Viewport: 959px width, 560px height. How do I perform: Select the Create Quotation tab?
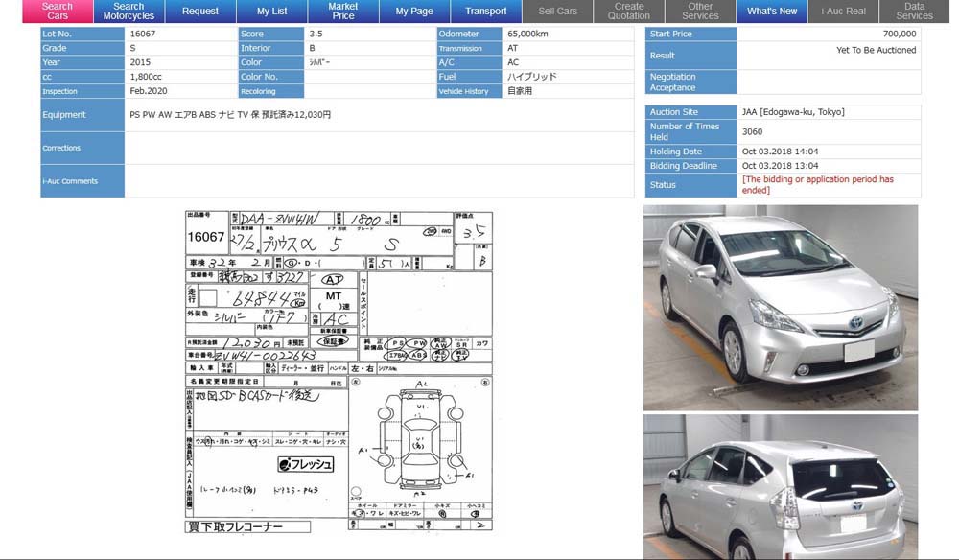629,11
